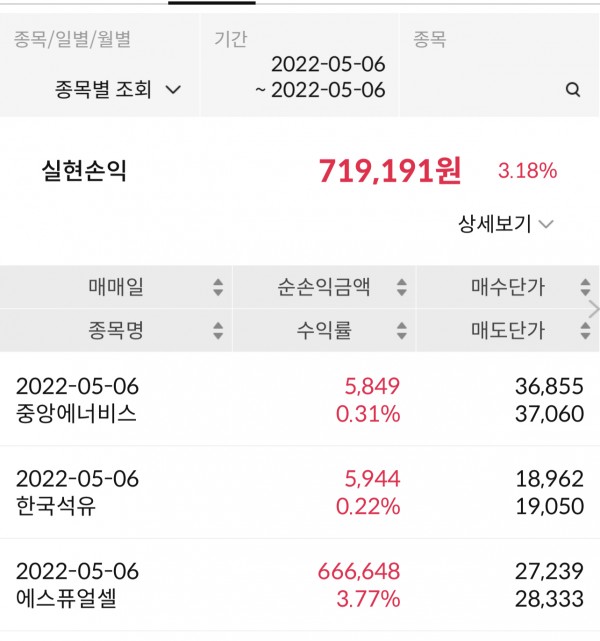Sort by 순손익금액 using its sort arrows
600x641 pixels.
click(401, 288)
